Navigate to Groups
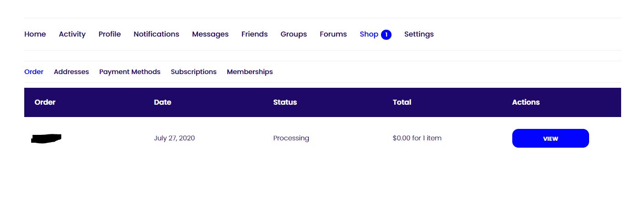The width and height of the screenshot is (644, 208). click(294, 34)
